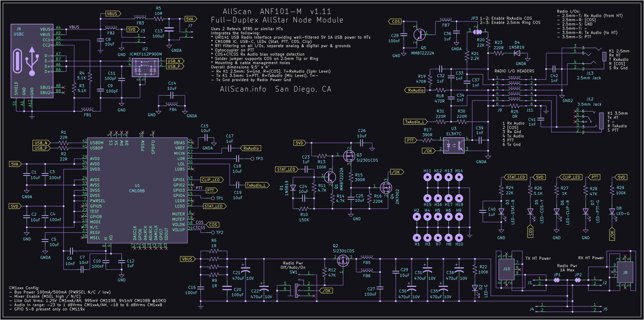Image resolution: width=644 pixels, height=320 pixels.
Task: Click test point TP1 circle
Action: point(213,198)
